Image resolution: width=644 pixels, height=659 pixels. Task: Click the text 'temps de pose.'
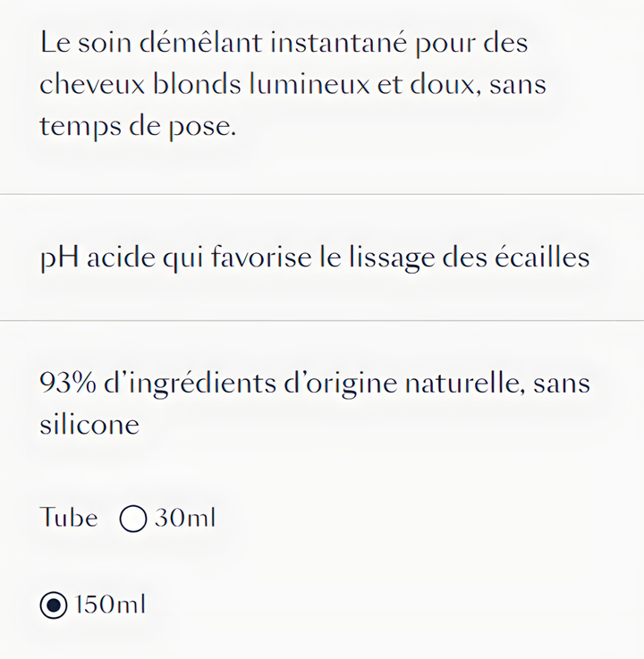pyautogui.click(x=138, y=126)
